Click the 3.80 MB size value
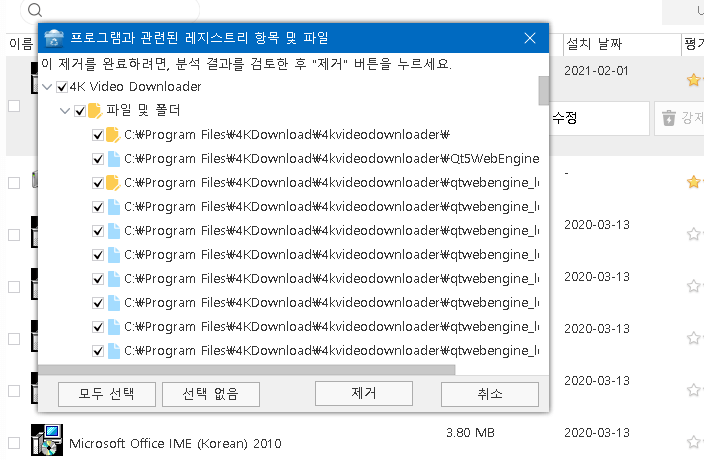The height and width of the screenshot is (460, 704). pos(470,433)
